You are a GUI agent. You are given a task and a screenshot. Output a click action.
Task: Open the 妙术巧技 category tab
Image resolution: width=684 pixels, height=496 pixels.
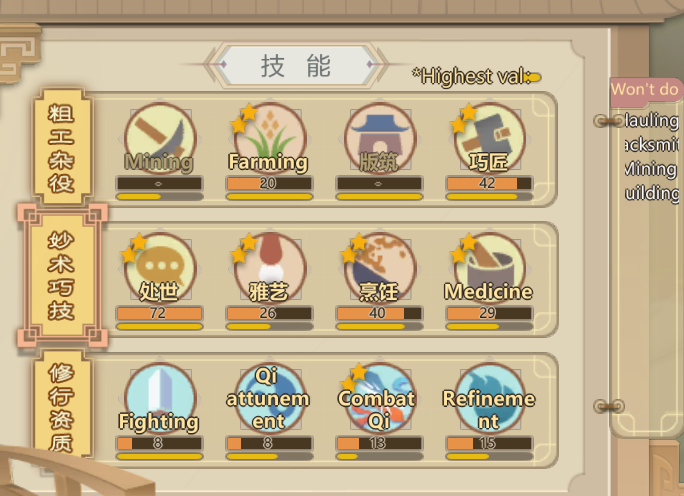click(62, 275)
